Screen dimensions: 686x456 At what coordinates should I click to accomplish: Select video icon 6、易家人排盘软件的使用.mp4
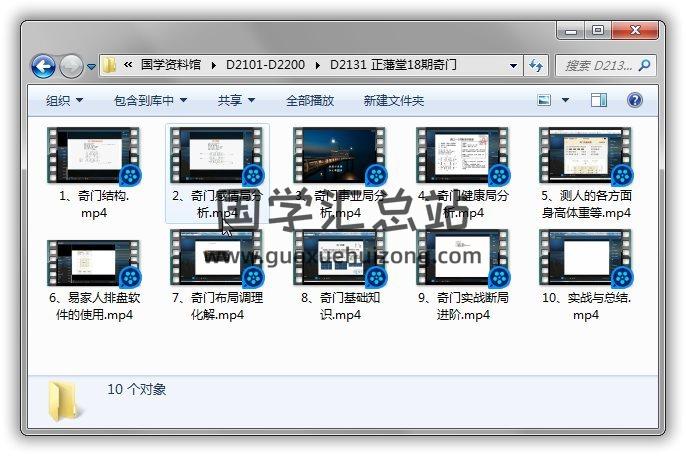pos(94,263)
